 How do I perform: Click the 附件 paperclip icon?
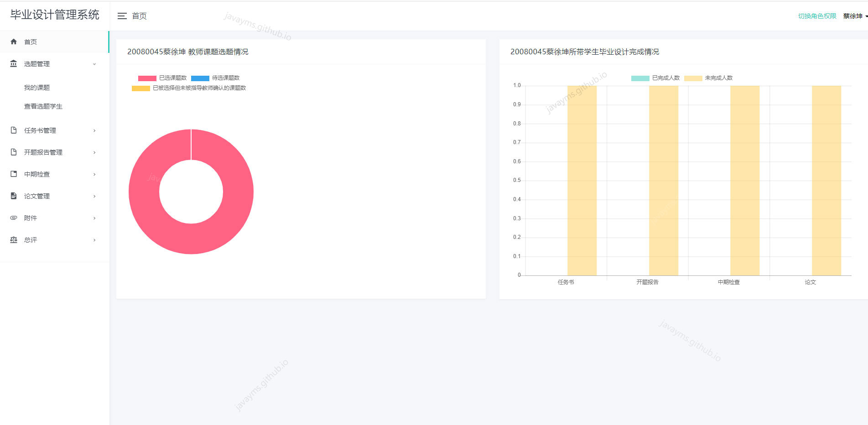pos(14,218)
